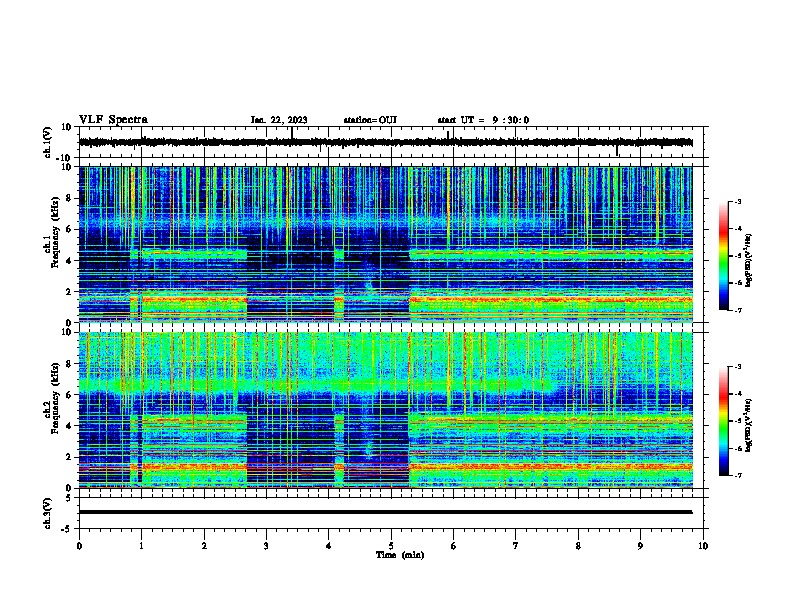
Task: Click the "ch.3(V)" axis label
Action: pos(48,514)
